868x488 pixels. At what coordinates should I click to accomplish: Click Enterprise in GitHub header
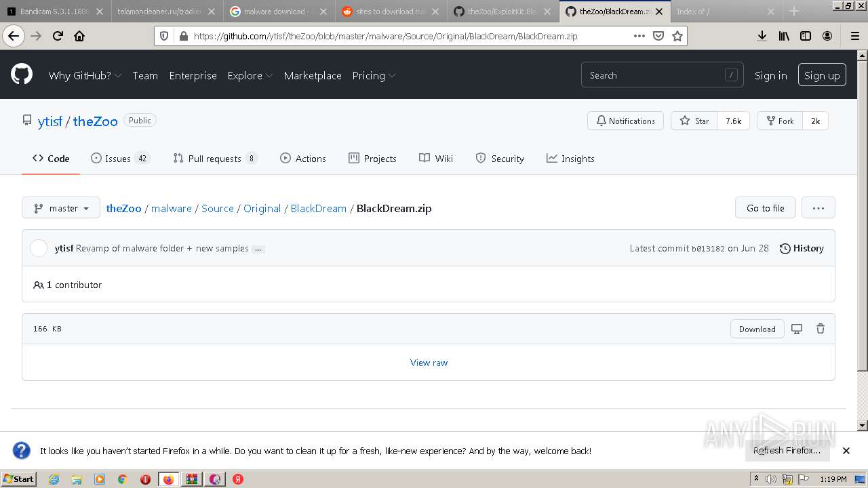tap(193, 75)
